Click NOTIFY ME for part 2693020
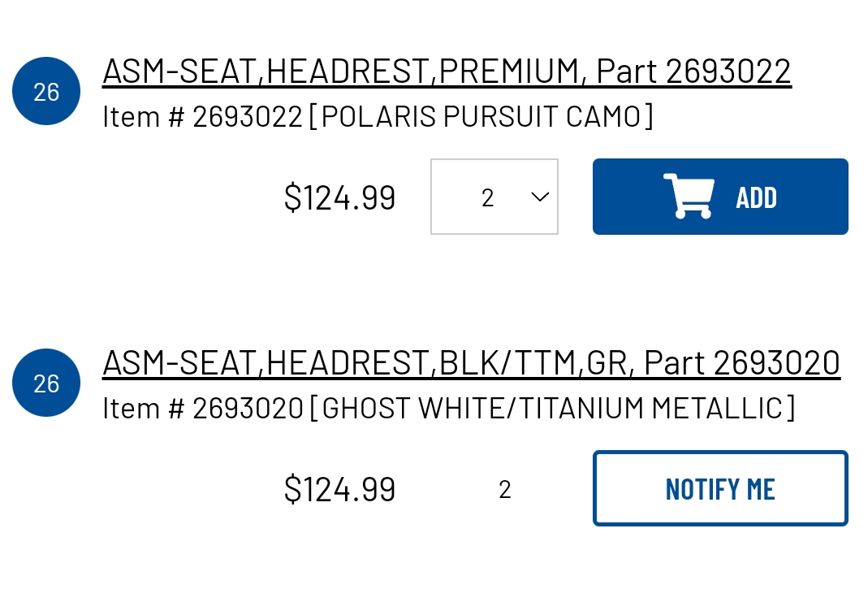The width and height of the screenshot is (868, 589). pos(720,488)
